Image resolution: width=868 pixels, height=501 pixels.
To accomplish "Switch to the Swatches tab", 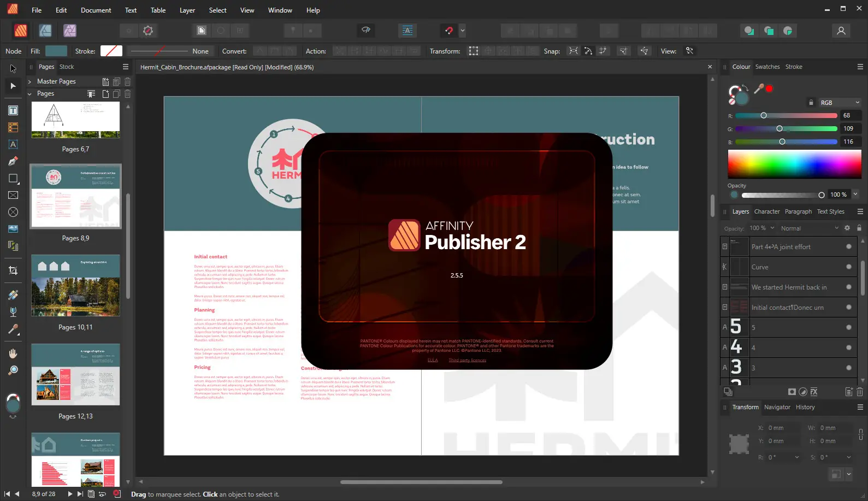I will click(767, 67).
